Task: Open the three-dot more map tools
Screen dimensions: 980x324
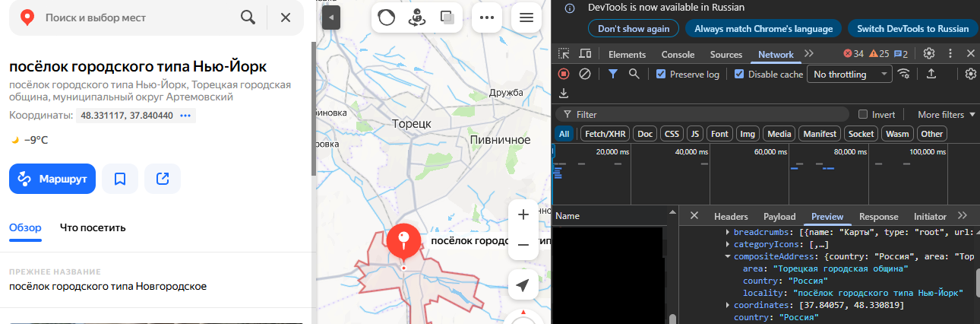Action: [x=487, y=17]
